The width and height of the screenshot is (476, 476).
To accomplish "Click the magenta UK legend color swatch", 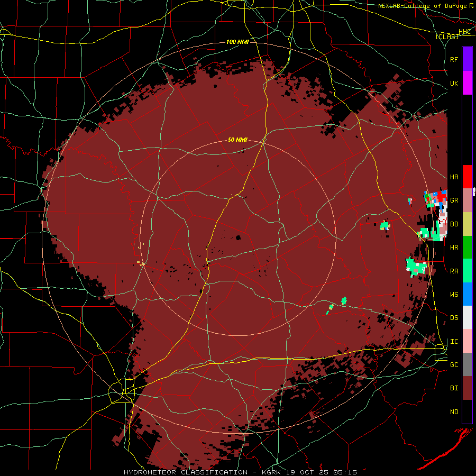I will point(467,83).
